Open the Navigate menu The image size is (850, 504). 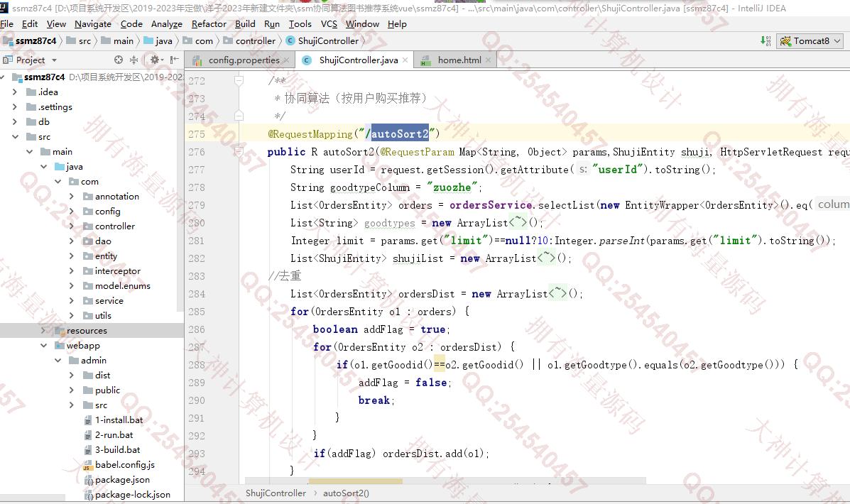coord(93,24)
